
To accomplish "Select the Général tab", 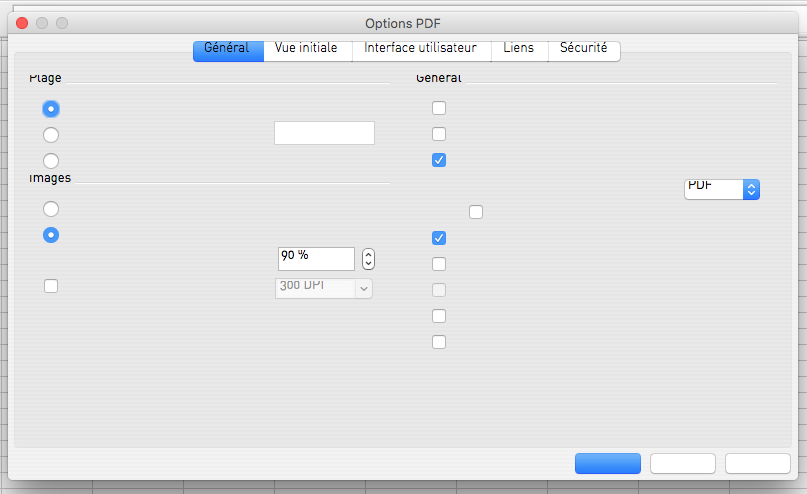I will [227, 49].
